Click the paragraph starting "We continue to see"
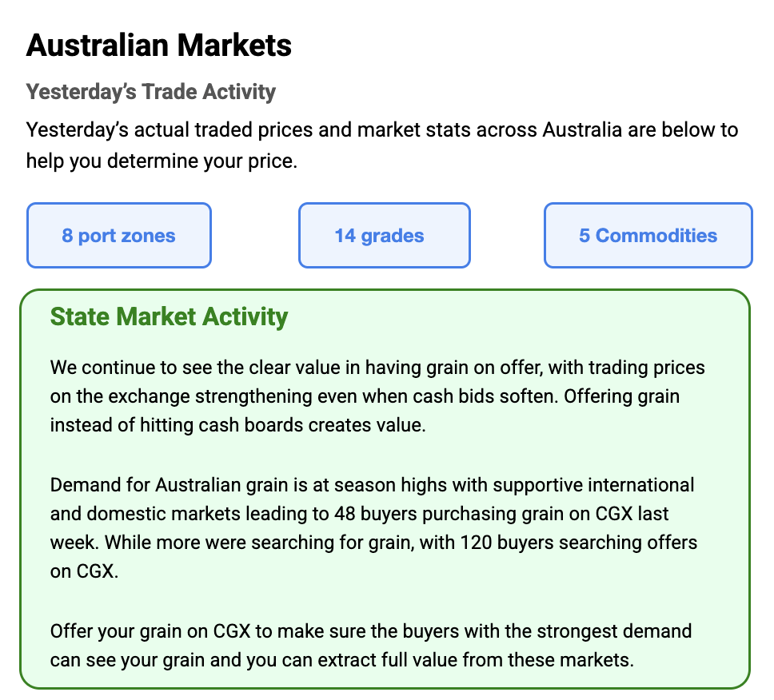This screenshot has width=774, height=700. coord(377,396)
